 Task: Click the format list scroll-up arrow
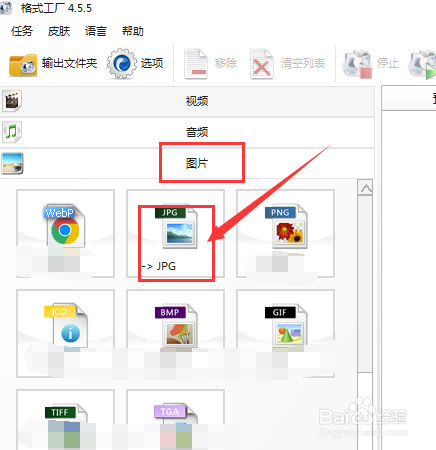pyautogui.click(x=366, y=188)
